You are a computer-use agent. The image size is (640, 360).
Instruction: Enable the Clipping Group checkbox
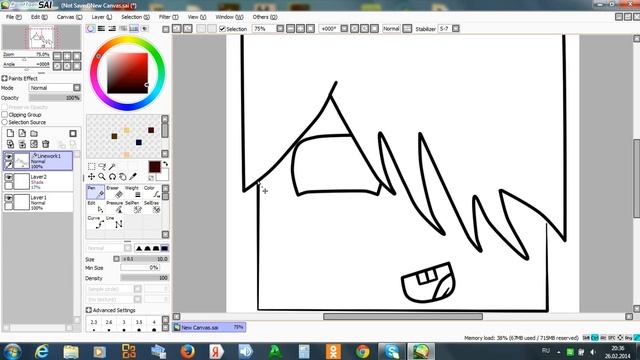pos(4,115)
